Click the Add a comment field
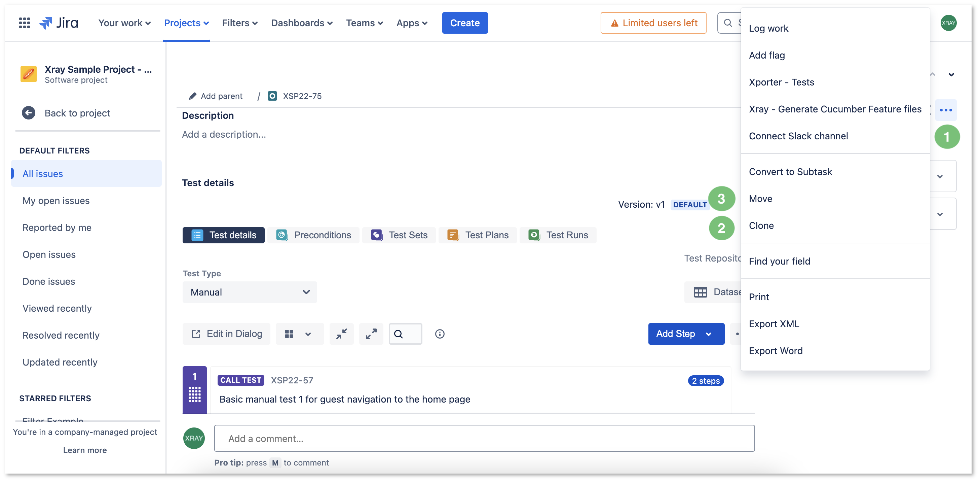The image size is (980, 482). pos(484,438)
